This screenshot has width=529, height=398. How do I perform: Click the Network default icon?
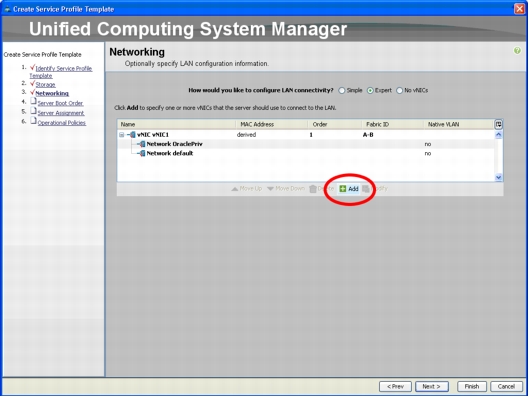click(x=142, y=153)
